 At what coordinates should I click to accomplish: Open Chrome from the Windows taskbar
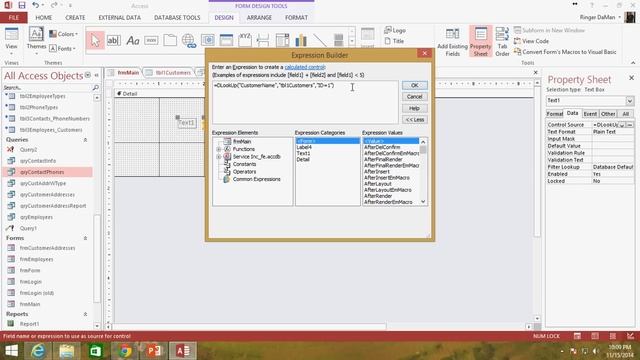coord(124,351)
